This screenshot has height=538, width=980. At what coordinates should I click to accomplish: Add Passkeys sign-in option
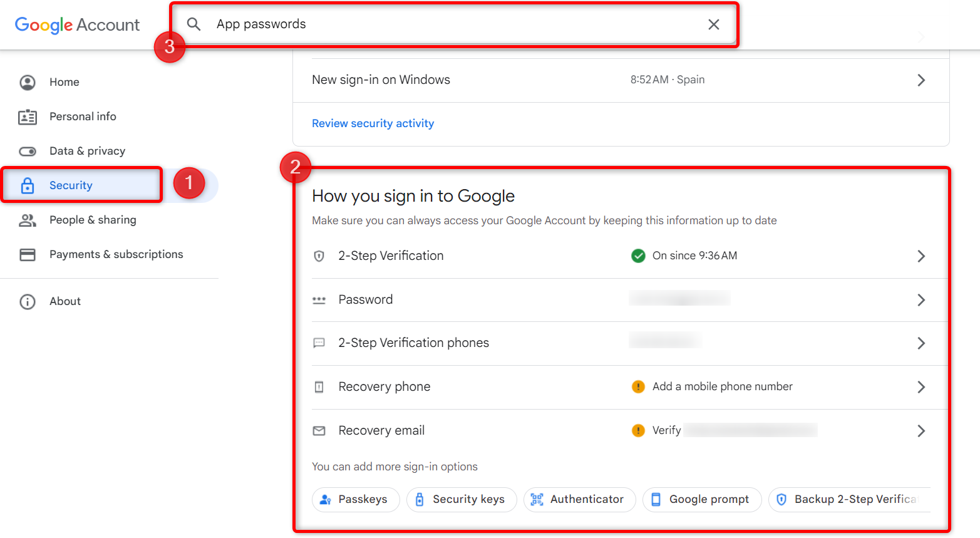point(356,500)
